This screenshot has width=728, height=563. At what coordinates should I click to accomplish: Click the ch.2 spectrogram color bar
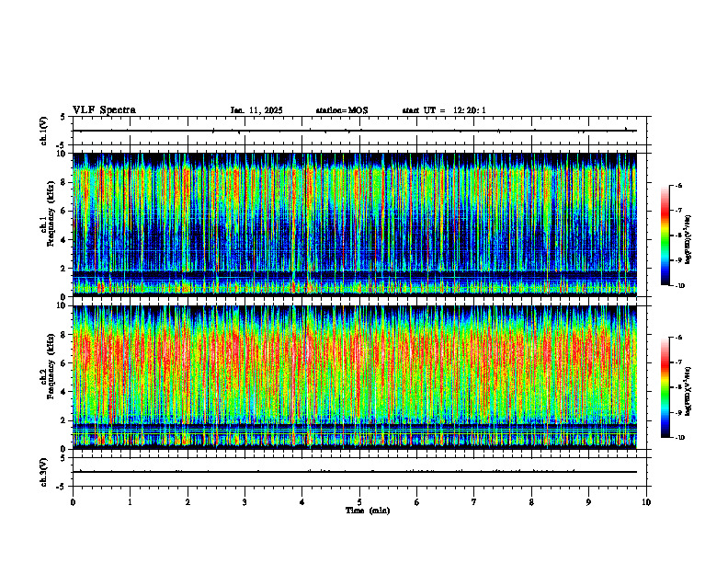click(665, 387)
